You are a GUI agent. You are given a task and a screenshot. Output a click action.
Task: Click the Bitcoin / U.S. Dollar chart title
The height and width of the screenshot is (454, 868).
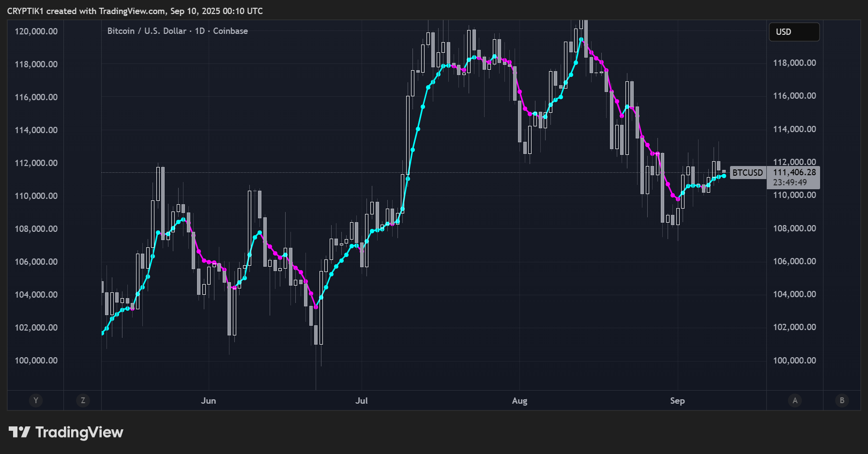[178, 31]
